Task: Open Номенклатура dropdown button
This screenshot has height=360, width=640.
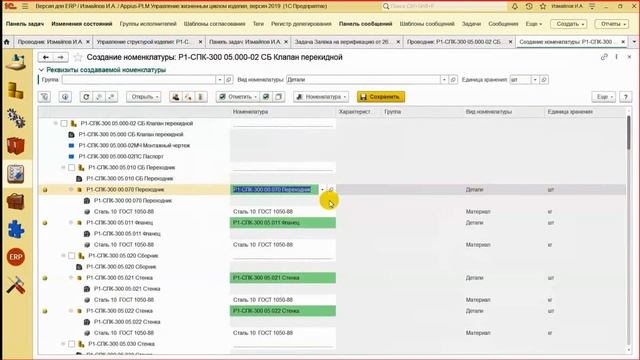Action: [x=321, y=97]
